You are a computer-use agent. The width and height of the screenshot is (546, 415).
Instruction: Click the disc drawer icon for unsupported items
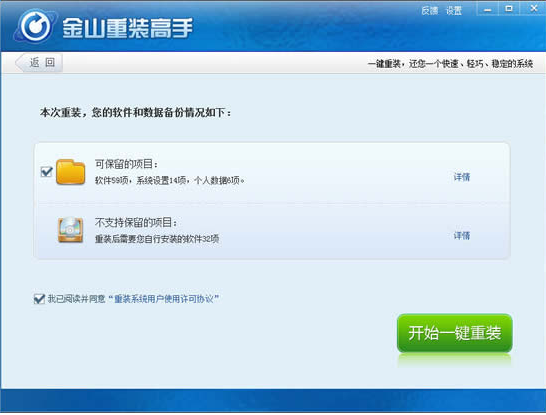[x=70, y=229]
